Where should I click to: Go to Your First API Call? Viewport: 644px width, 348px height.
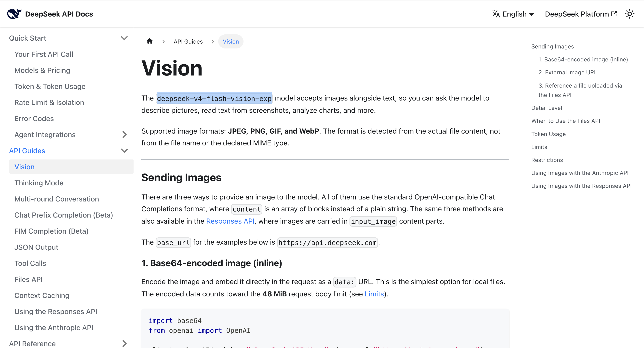[x=44, y=54]
